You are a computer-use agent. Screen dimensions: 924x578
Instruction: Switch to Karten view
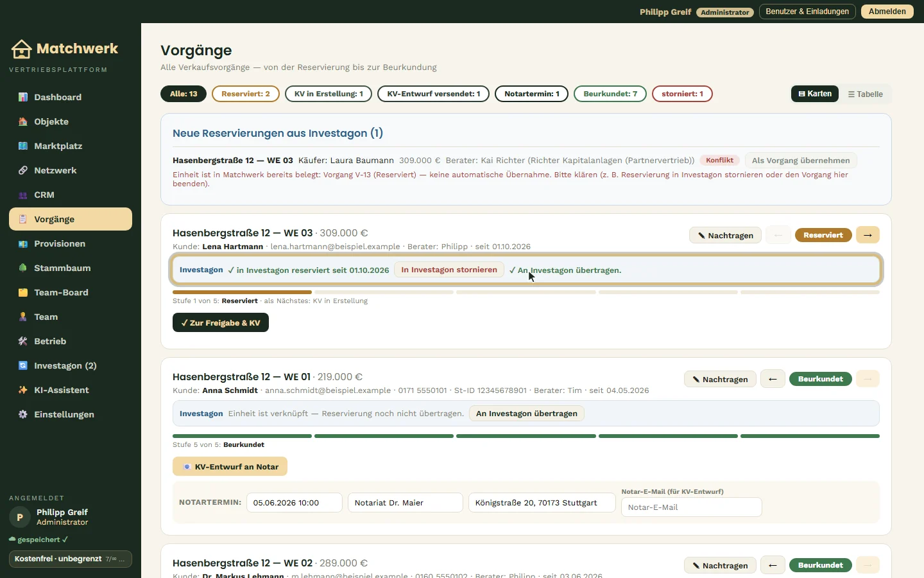click(815, 94)
